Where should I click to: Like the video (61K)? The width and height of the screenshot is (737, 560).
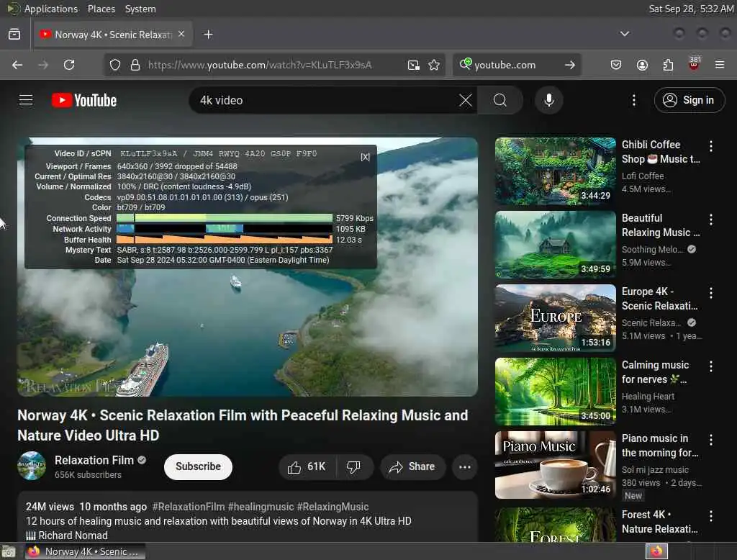[x=307, y=467]
